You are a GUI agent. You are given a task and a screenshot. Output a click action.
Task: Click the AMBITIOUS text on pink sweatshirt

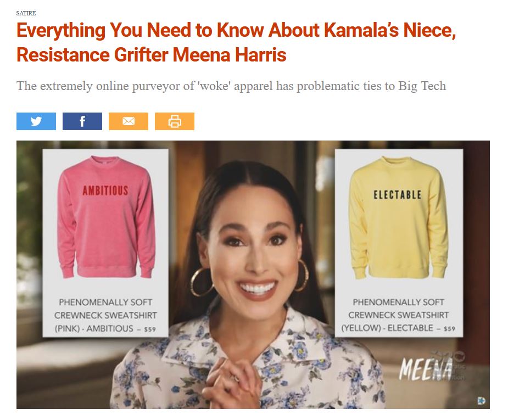[x=105, y=191]
